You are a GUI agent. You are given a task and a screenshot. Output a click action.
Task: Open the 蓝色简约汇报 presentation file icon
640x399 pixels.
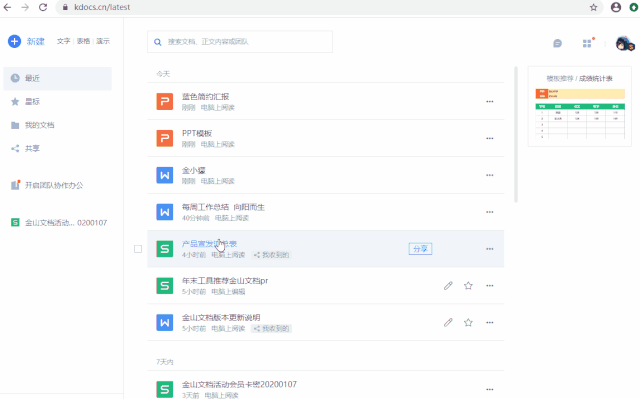[165, 101]
